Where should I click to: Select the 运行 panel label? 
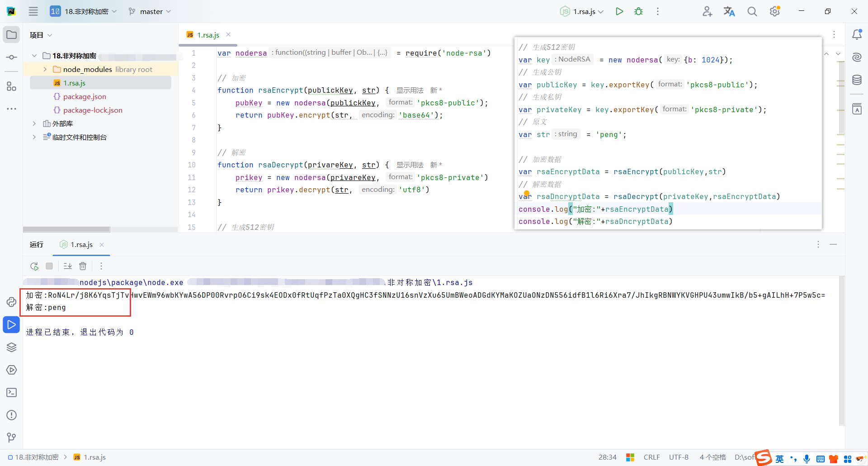click(x=37, y=244)
